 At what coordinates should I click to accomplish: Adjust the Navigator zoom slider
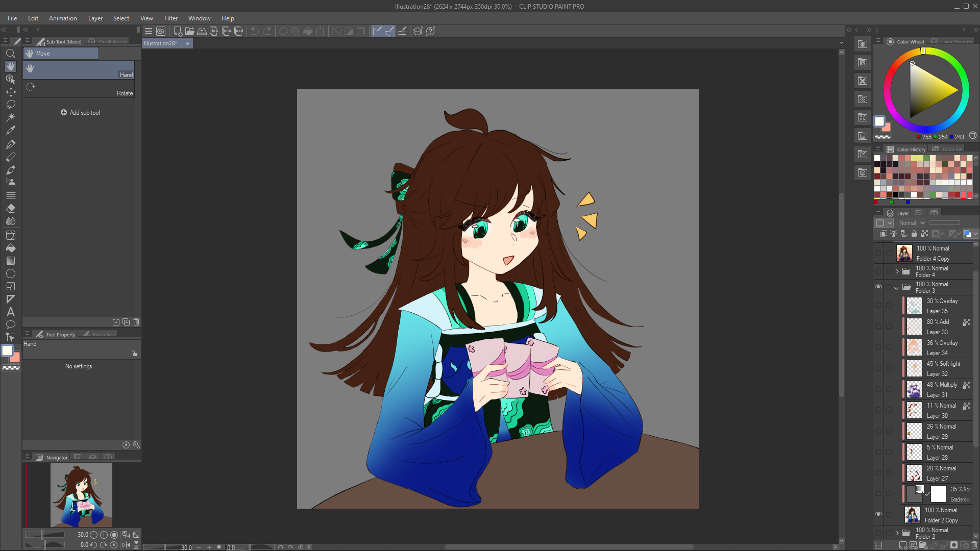(45, 535)
